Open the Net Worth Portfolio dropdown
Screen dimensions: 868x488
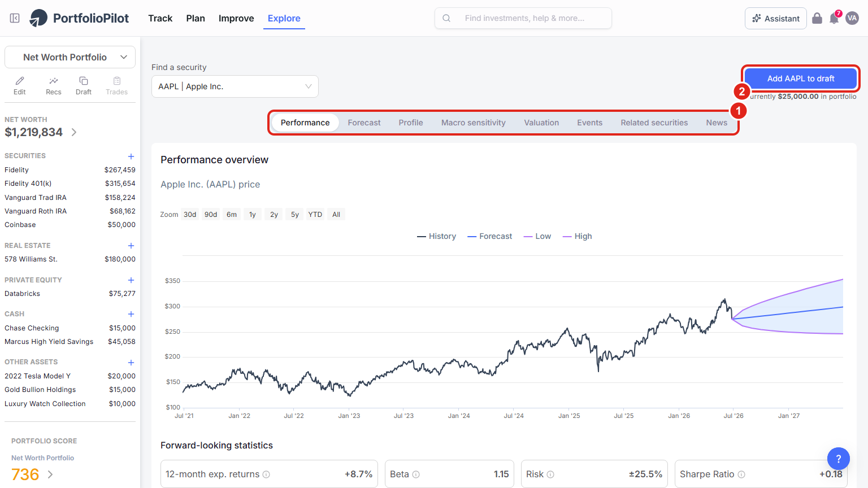[70, 57]
